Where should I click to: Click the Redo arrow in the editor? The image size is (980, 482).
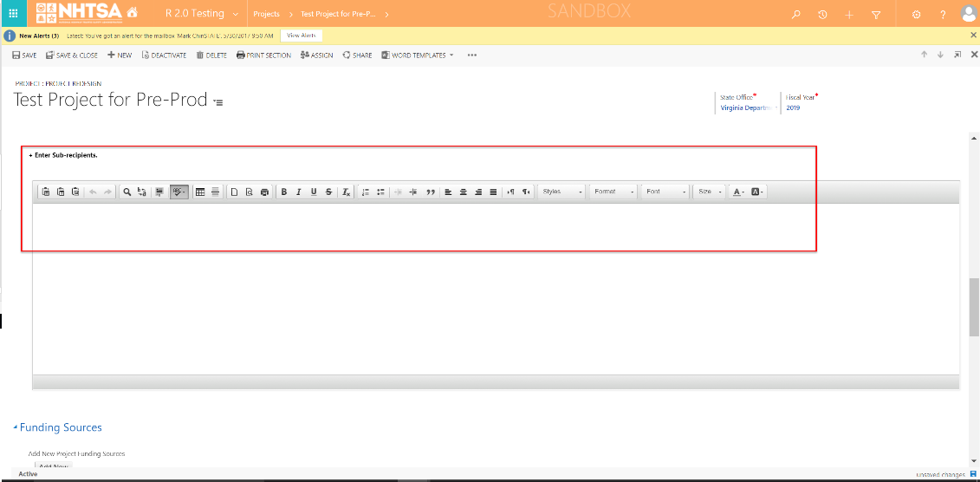tap(107, 192)
